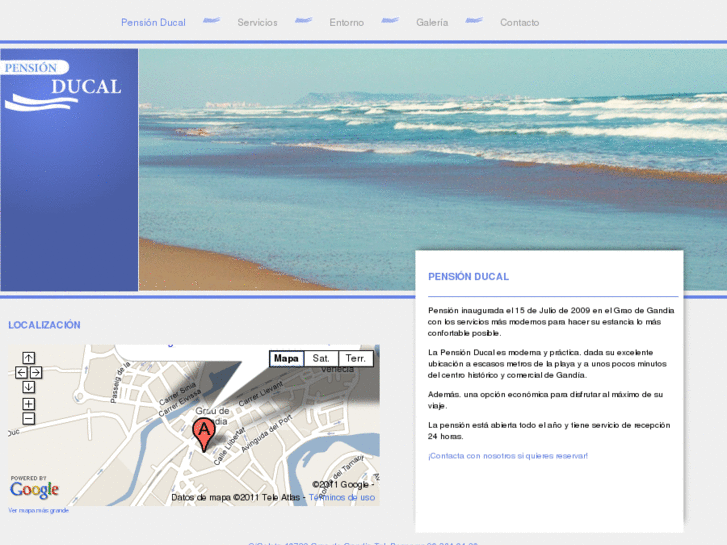
Task: Click ¡Contacta con nosotros si quieres reservar!
Action: coord(508,455)
